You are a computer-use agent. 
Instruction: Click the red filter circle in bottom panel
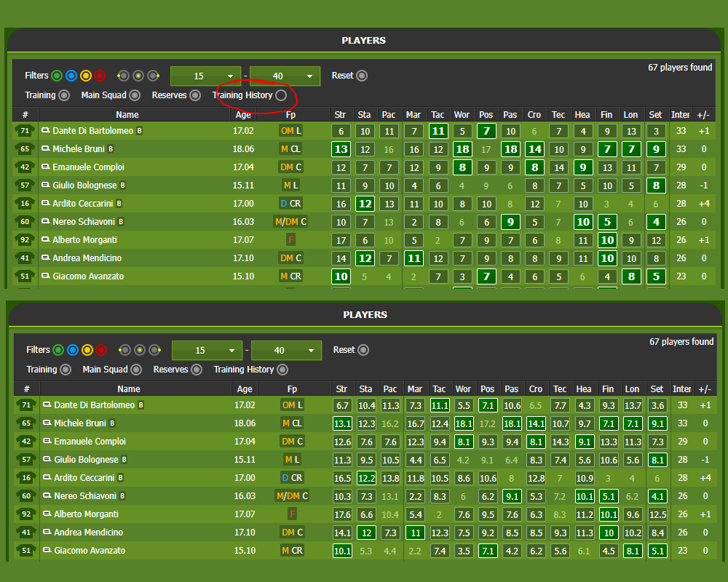pos(101,350)
